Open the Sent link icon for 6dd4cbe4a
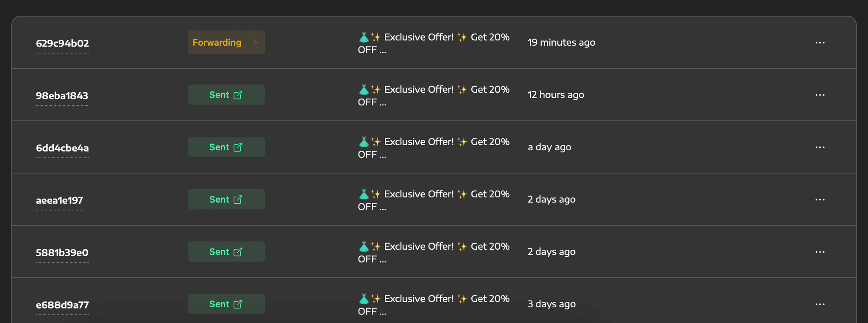 coord(238,147)
